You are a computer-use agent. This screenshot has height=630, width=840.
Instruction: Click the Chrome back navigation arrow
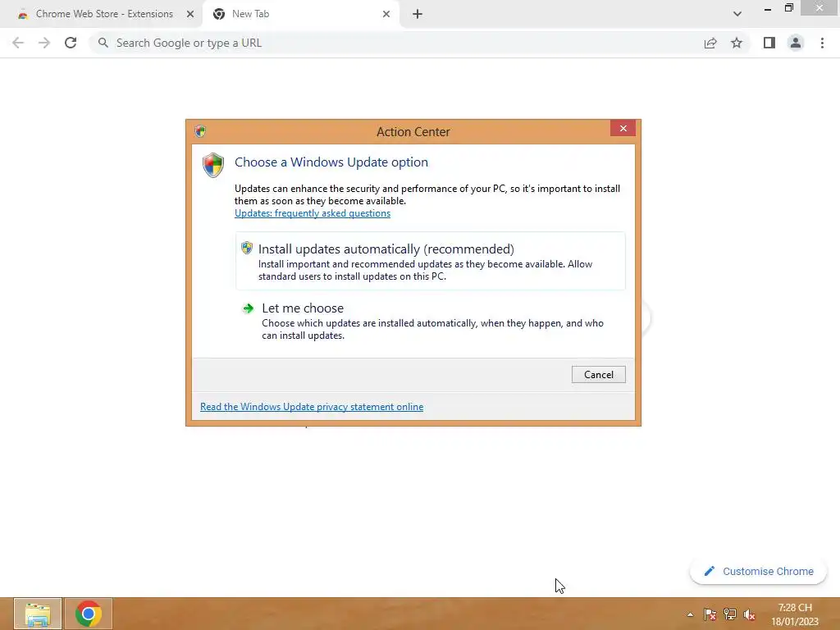click(18, 43)
